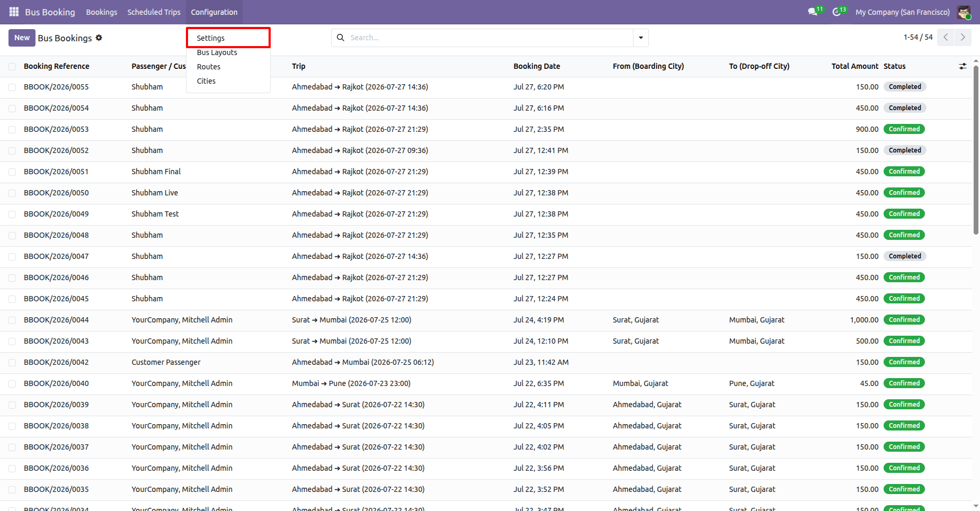
Task: Click Confirmed status on BBOOK/2026/0046
Action: pyautogui.click(x=904, y=277)
